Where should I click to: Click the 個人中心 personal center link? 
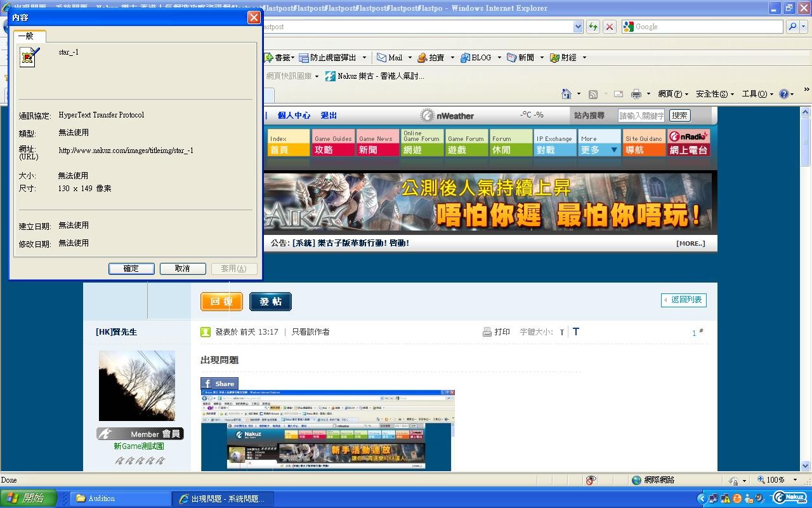294,116
